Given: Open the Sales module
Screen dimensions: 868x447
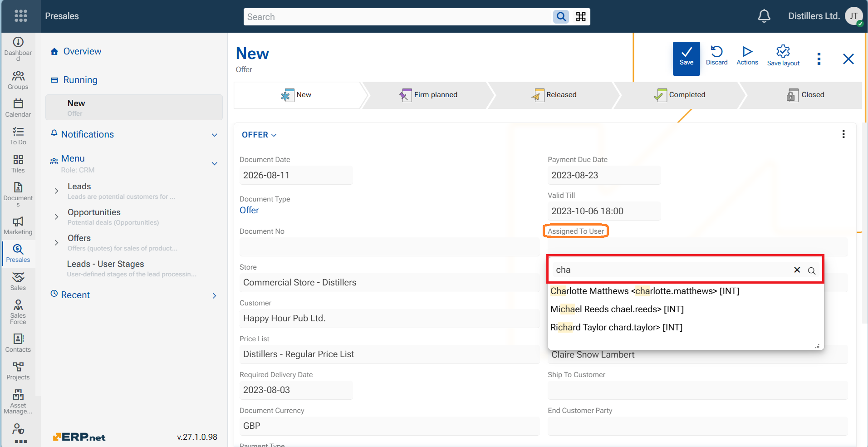Looking at the screenshot, I should click(18, 281).
